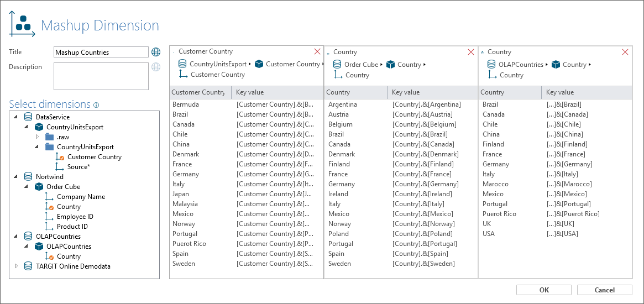Click the globe icon beside Title field
This screenshot has width=644, height=304.
tap(156, 52)
